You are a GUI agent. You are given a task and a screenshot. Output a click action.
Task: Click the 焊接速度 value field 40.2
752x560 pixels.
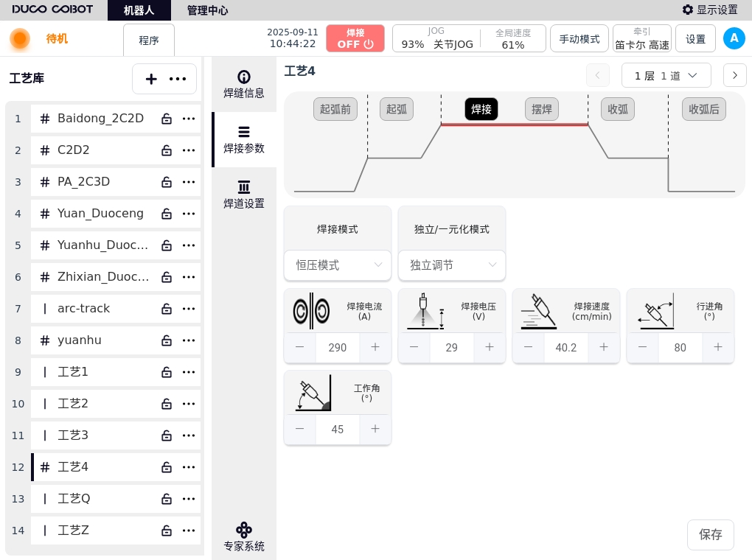point(565,347)
